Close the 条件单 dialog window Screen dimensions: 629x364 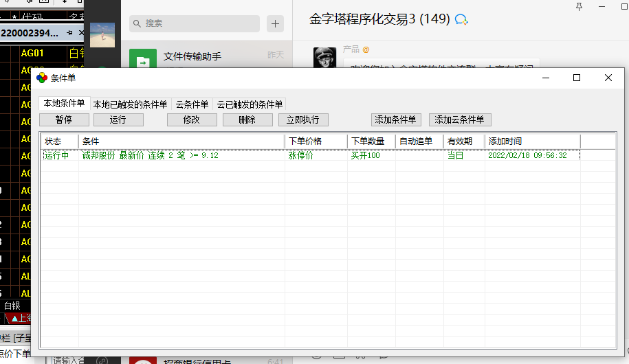(608, 78)
